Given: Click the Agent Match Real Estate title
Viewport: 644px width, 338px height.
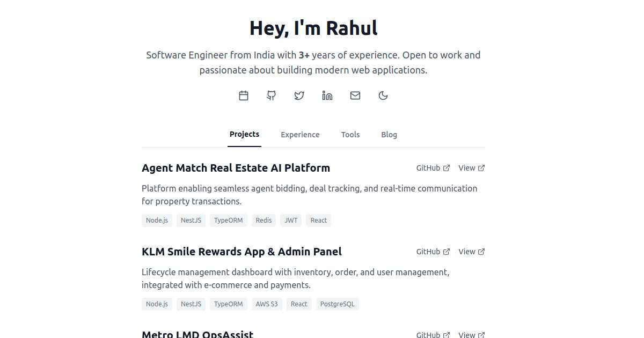Looking at the screenshot, I should coord(236,168).
